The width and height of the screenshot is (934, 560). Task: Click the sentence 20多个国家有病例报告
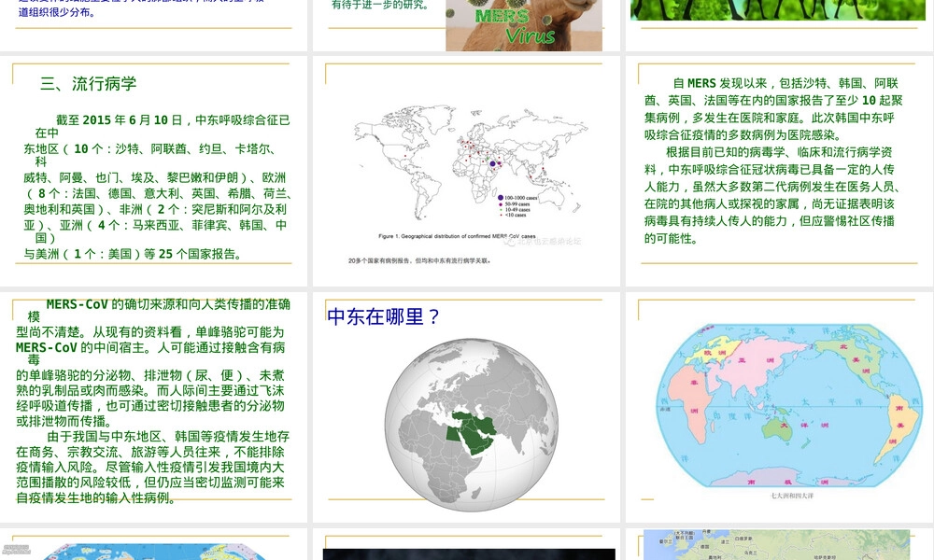click(419, 260)
